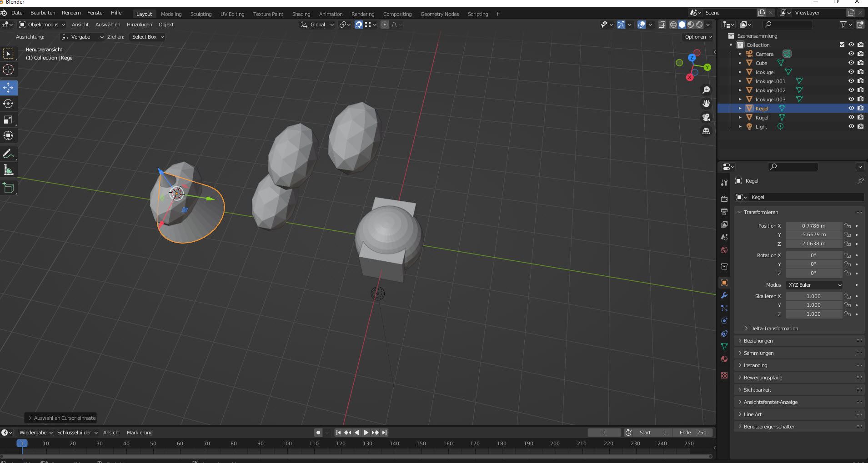Activate the Scale tool
Screen dimensions: 868x463
[8, 119]
